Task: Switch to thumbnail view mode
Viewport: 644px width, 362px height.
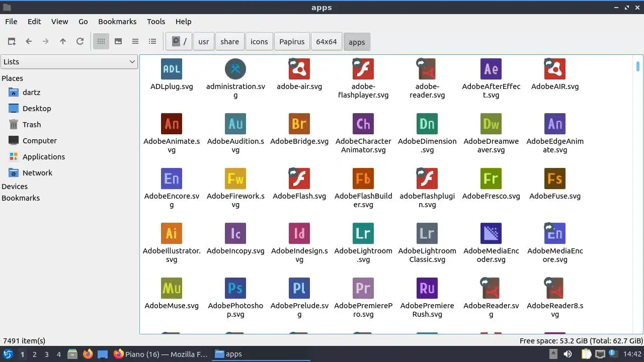Action: [x=118, y=41]
